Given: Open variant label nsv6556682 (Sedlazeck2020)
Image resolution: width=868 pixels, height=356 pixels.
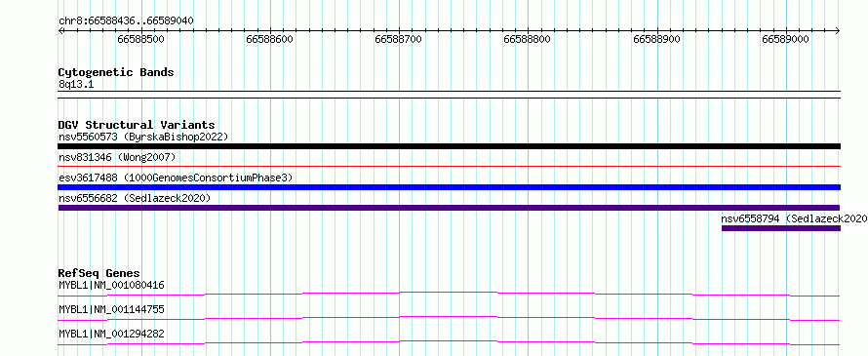Looking at the screenshot, I should coord(135,198).
